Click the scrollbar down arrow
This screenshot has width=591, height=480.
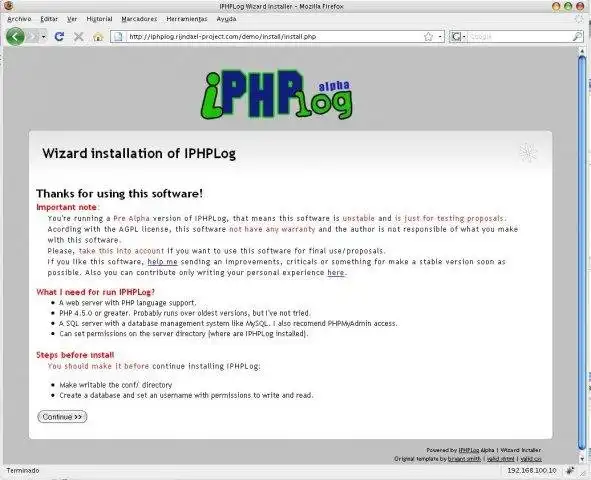coord(582,459)
